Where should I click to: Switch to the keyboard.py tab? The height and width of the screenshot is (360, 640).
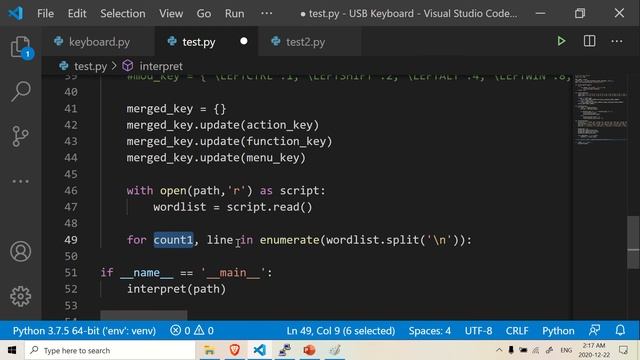98,42
